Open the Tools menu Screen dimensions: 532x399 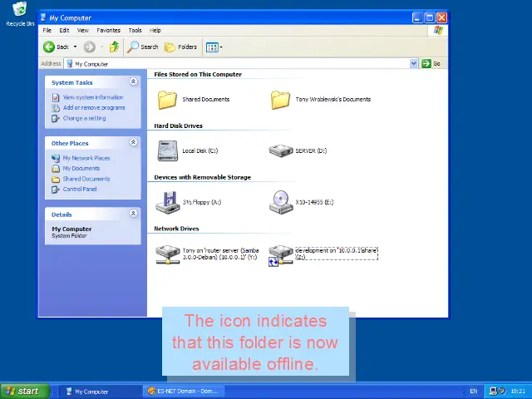click(135, 31)
